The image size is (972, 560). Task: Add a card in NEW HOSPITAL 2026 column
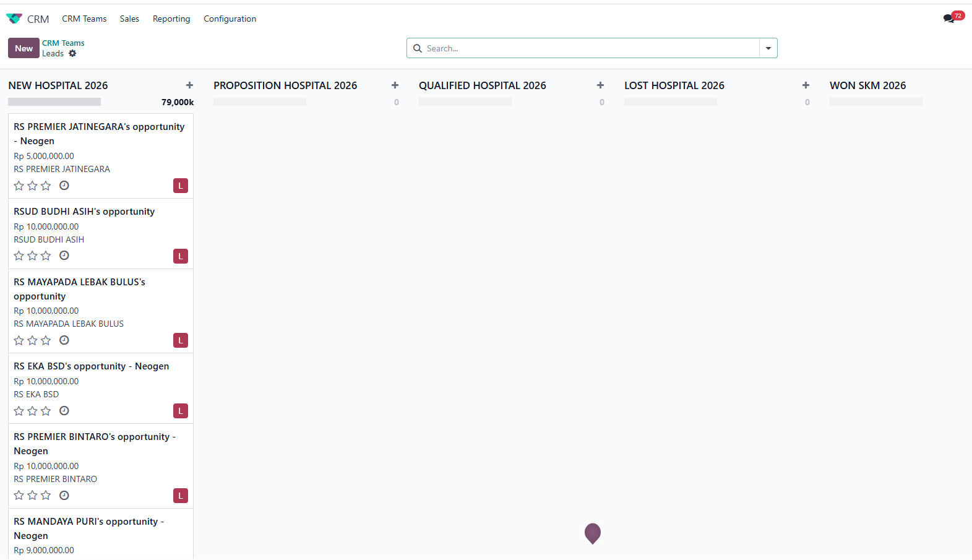pos(189,85)
